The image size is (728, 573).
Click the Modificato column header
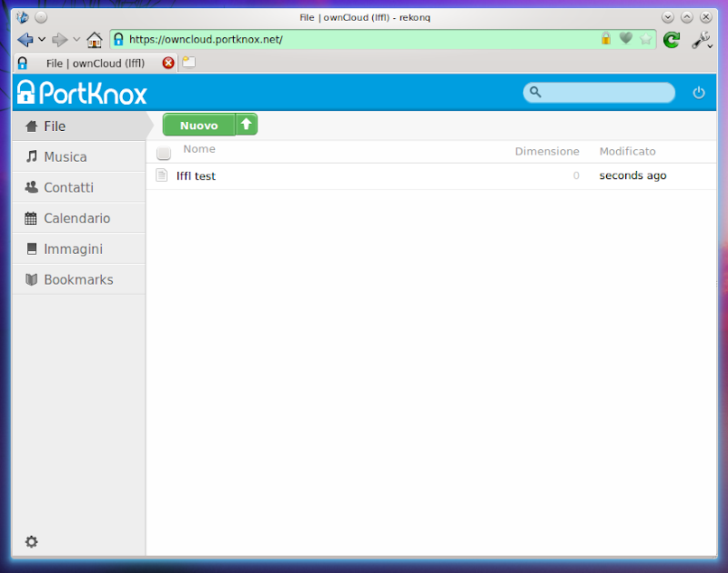pyautogui.click(x=627, y=151)
